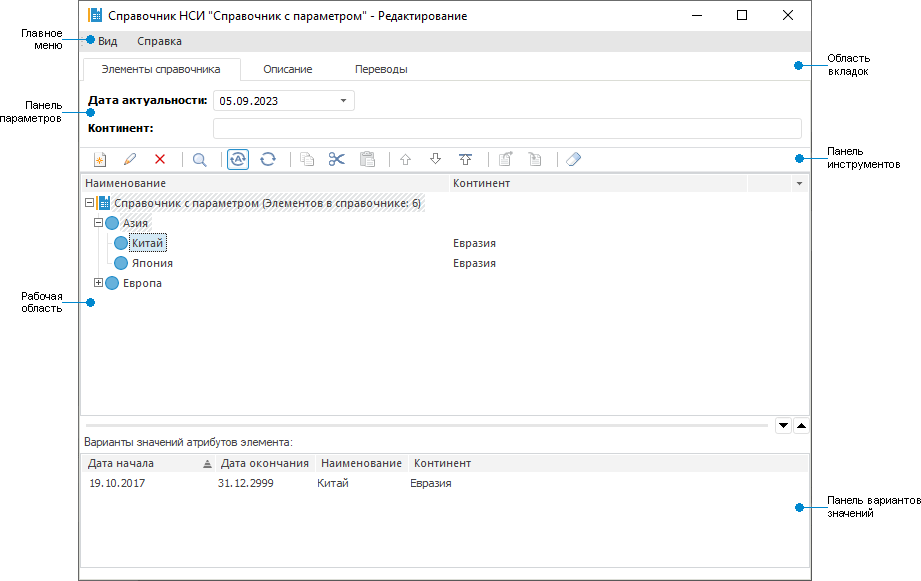Click start date 19.10.2017 cell

(x=117, y=483)
